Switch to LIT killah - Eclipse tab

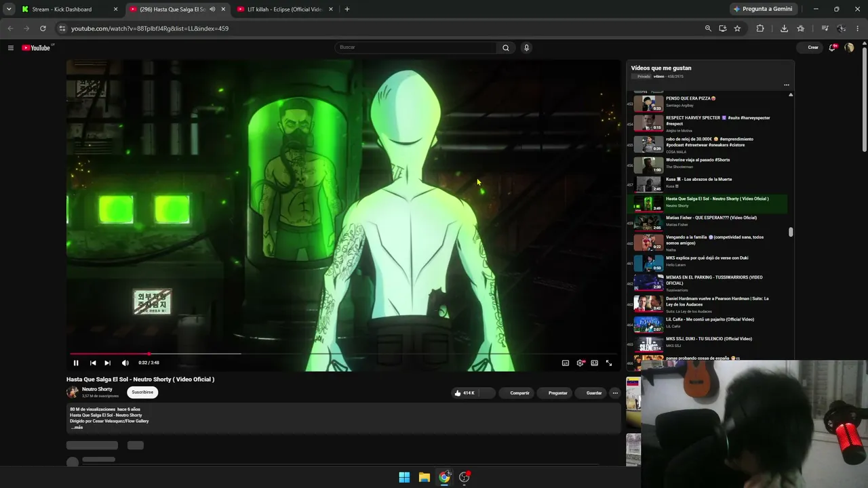(x=285, y=9)
